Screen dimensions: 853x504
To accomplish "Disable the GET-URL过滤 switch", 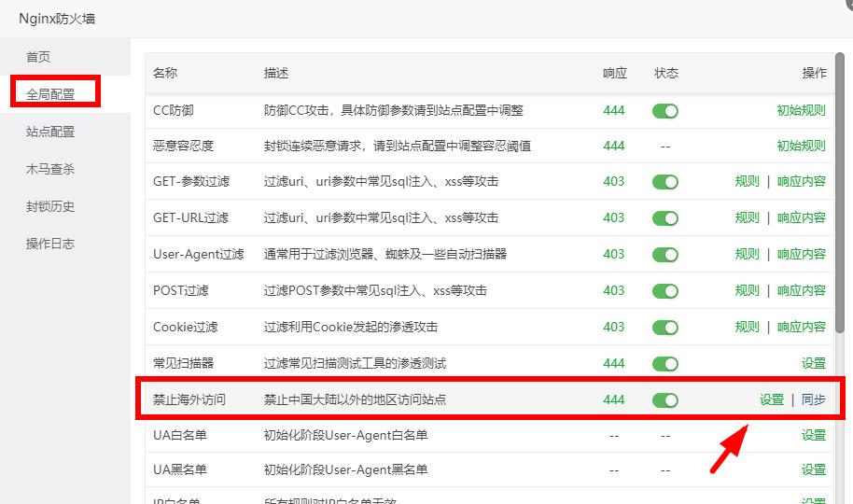I will 665,218.
